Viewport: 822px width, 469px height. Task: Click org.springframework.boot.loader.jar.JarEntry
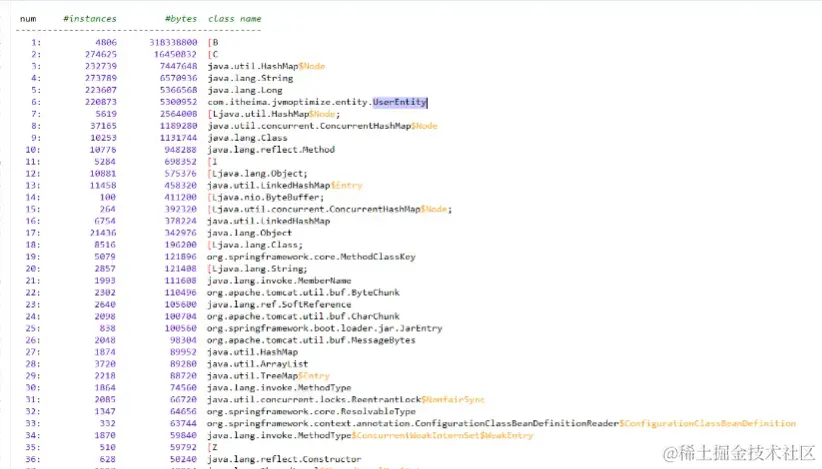(x=325, y=328)
